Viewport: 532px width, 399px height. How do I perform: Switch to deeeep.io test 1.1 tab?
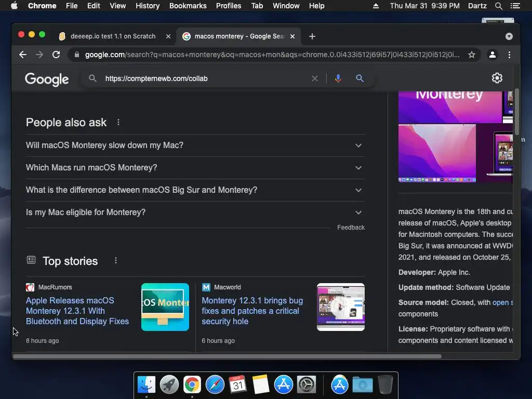113,36
